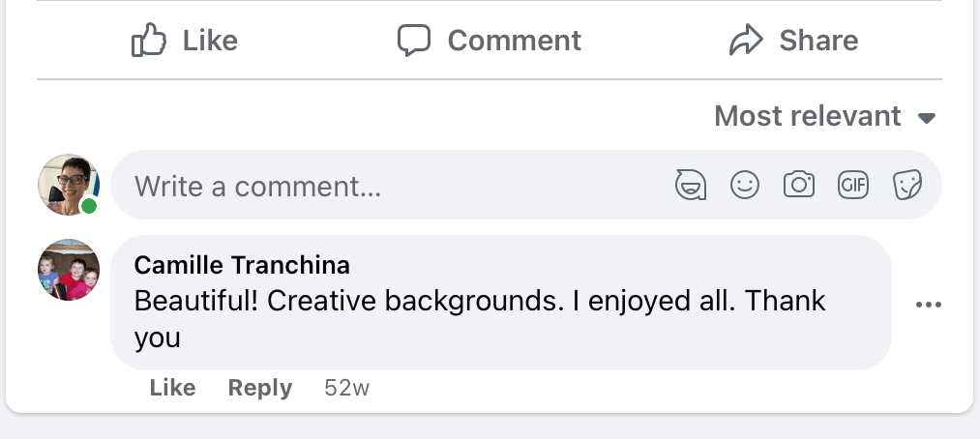980x439 pixels.
Task: Click the speech bubble Comment icon
Action: (414, 41)
